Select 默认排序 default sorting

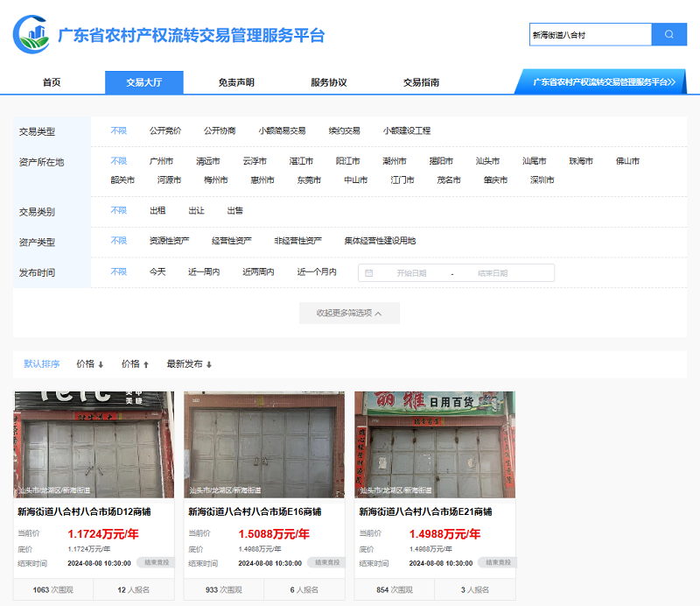(42, 364)
